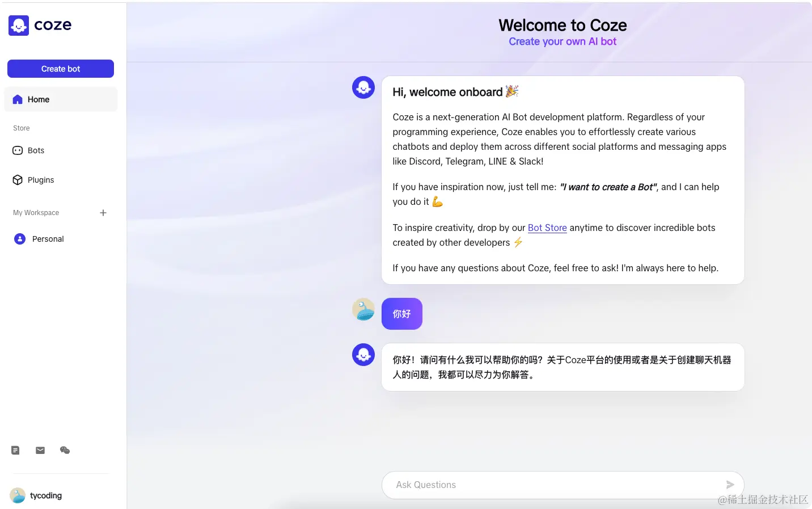Focus the Ask Questions input field
Viewport: 812px width, 509px height.
(563, 485)
